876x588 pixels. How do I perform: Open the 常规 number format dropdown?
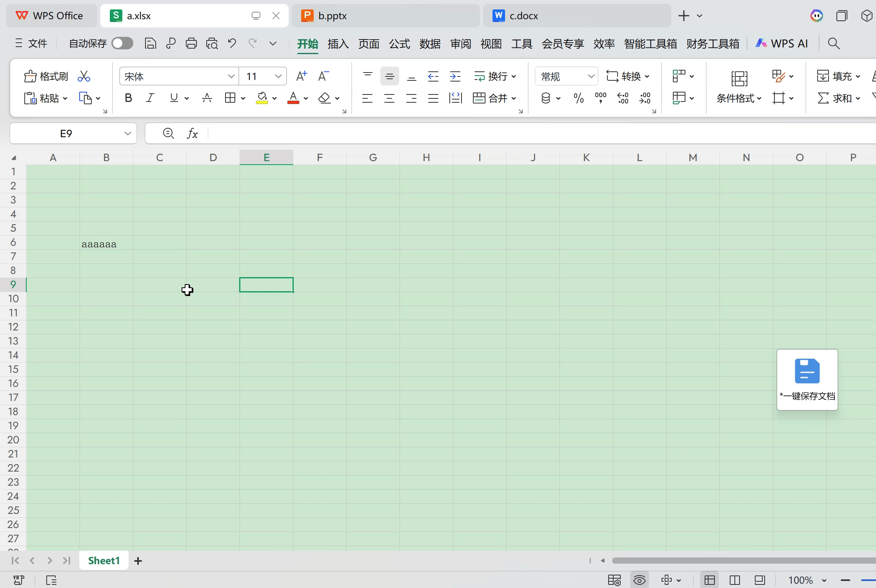[591, 76]
